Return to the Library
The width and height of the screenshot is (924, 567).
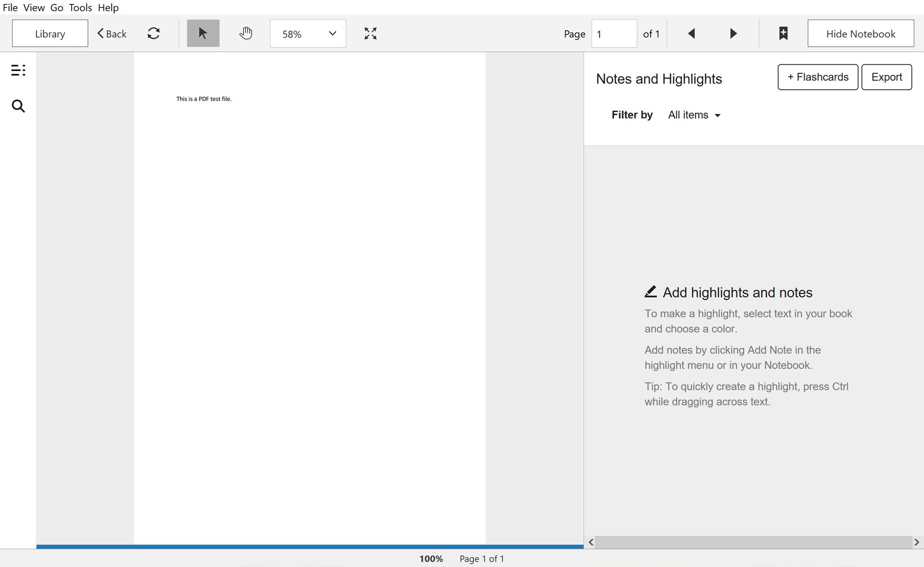click(x=50, y=34)
